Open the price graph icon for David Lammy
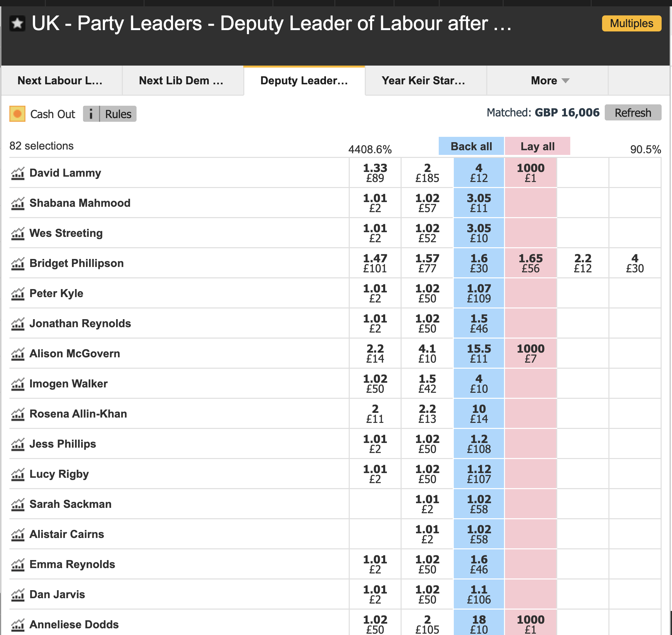This screenshot has height=635, width=672. [18, 174]
